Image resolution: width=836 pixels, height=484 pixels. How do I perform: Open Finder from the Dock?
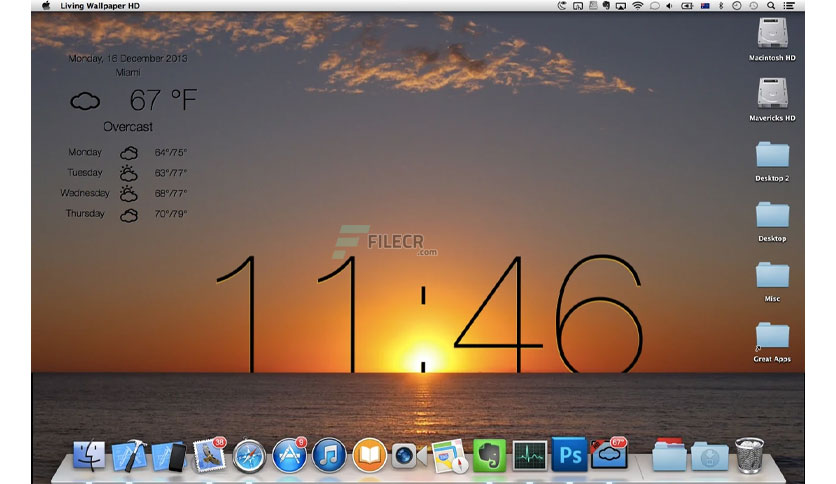(89, 456)
